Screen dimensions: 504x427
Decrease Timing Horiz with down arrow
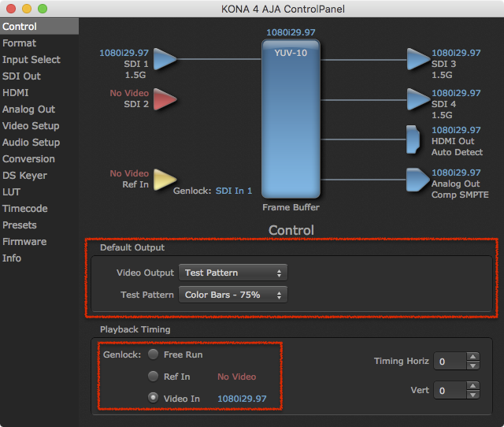472,366
